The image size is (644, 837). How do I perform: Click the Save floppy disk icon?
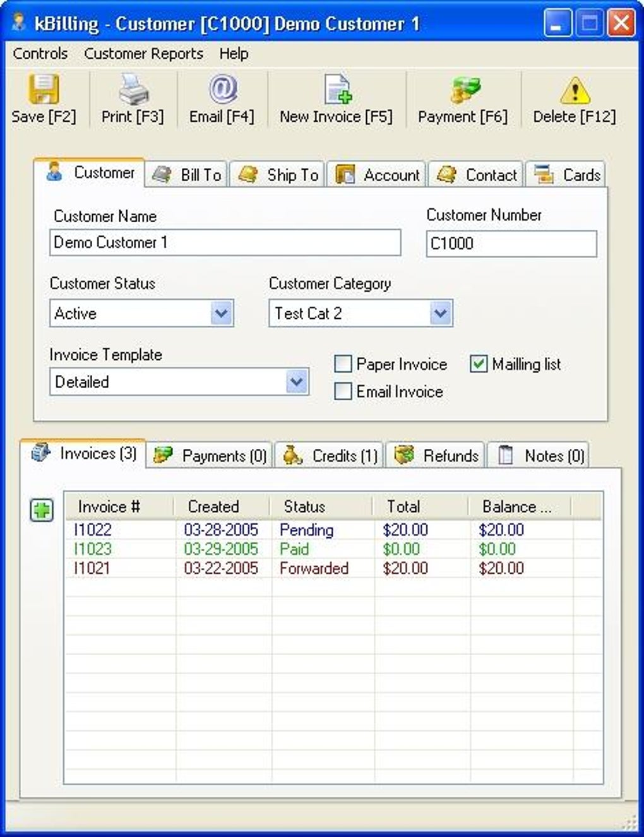coord(44,89)
